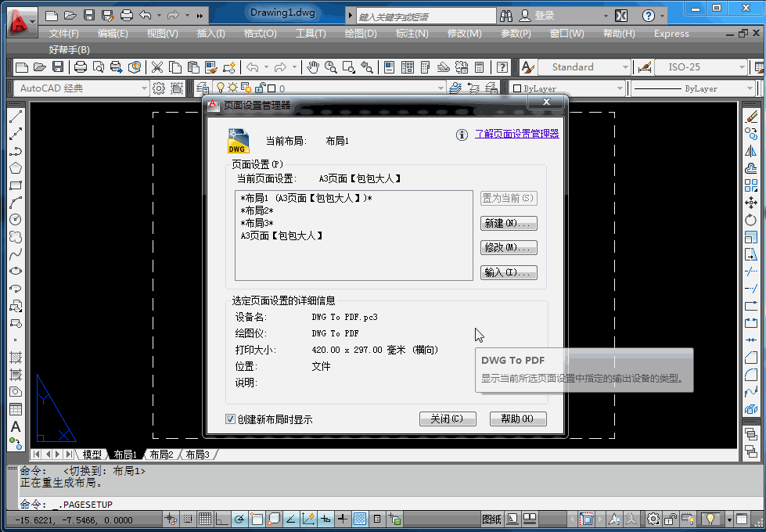Click the 输入(I)... button

click(x=509, y=272)
